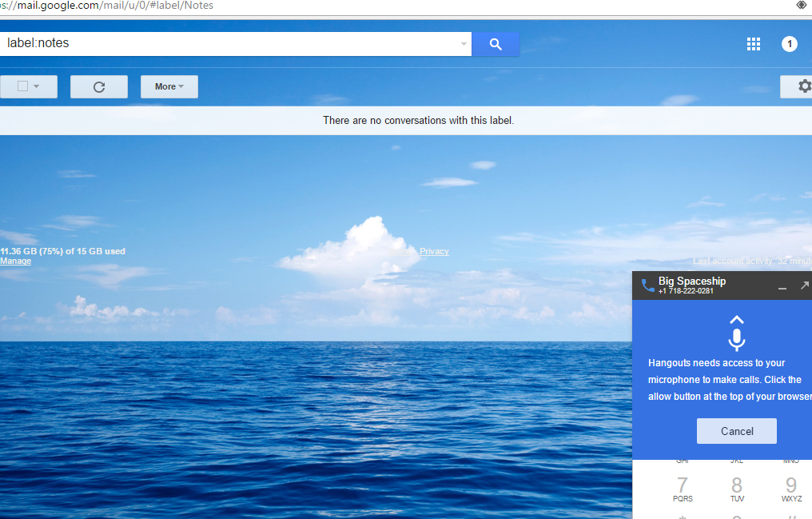This screenshot has height=519, width=812.
Task: Open the Privacy link
Action: point(434,251)
